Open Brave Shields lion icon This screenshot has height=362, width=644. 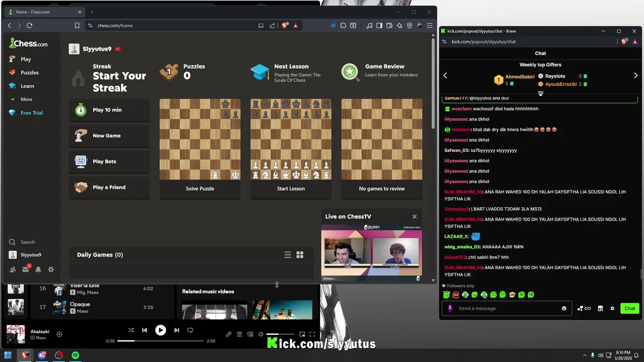click(x=285, y=25)
